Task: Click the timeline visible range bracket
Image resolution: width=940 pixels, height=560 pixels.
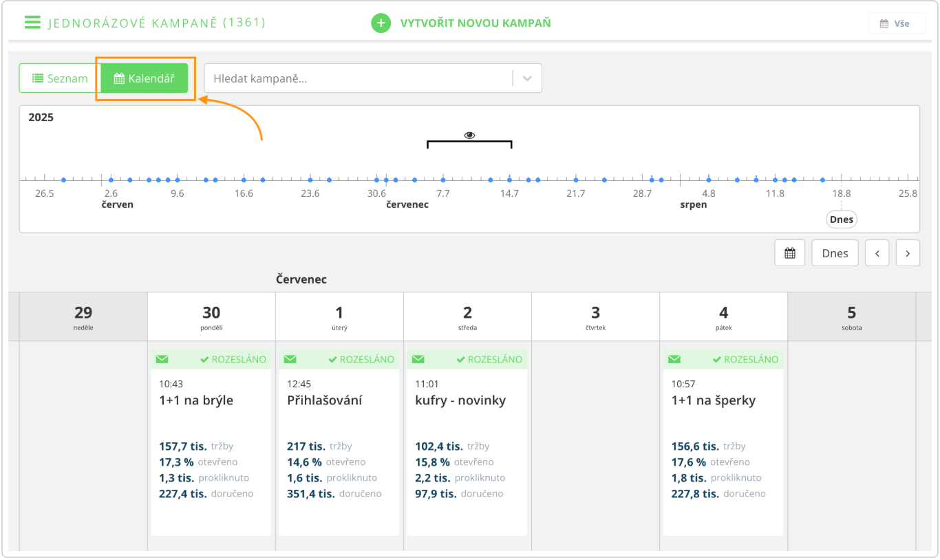Action: pyautogui.click(x=469, y=142)
